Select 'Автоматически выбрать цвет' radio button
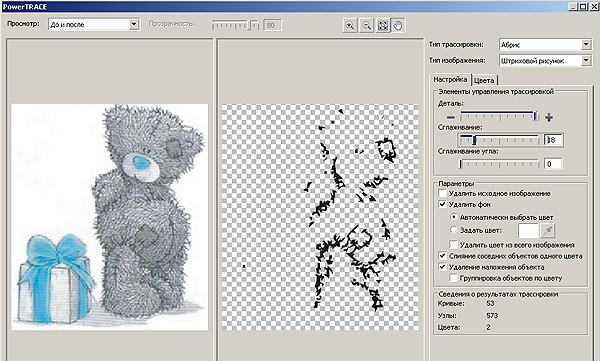Screen dimensions: 600x361 tap(453, 217)
